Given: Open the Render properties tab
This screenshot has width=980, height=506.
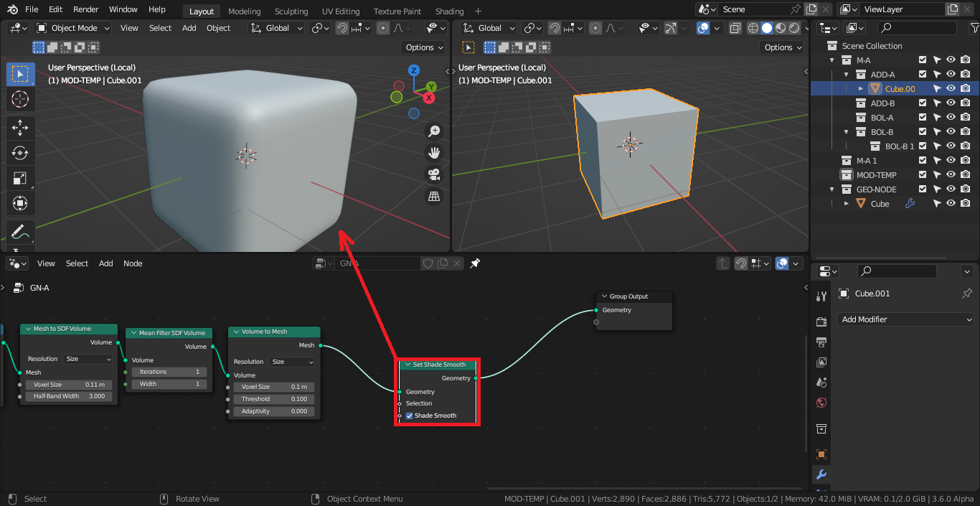Looking at the screenshot, I should click(821, 321).
